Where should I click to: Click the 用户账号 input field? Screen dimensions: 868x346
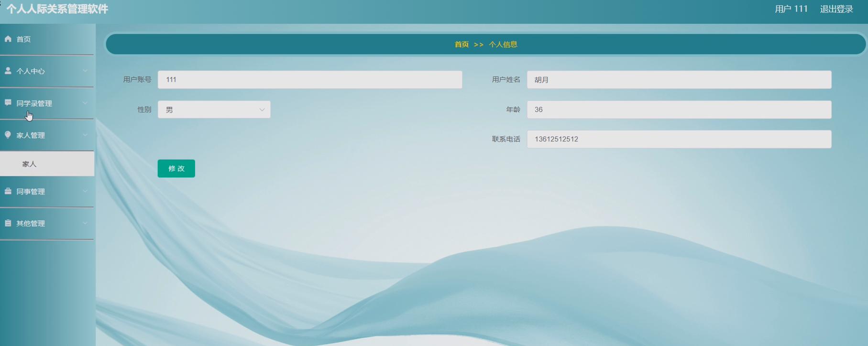310,80
